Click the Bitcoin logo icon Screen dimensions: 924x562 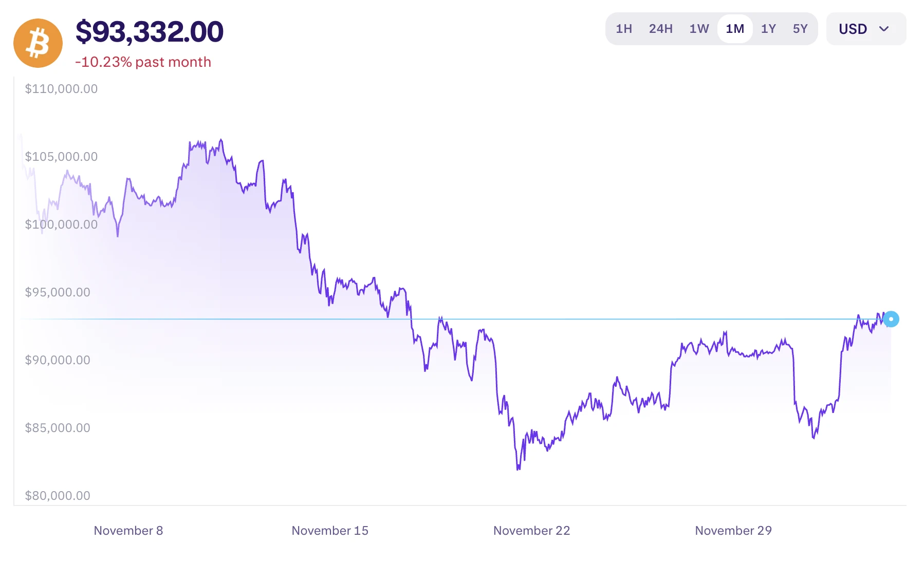[38, 43]
